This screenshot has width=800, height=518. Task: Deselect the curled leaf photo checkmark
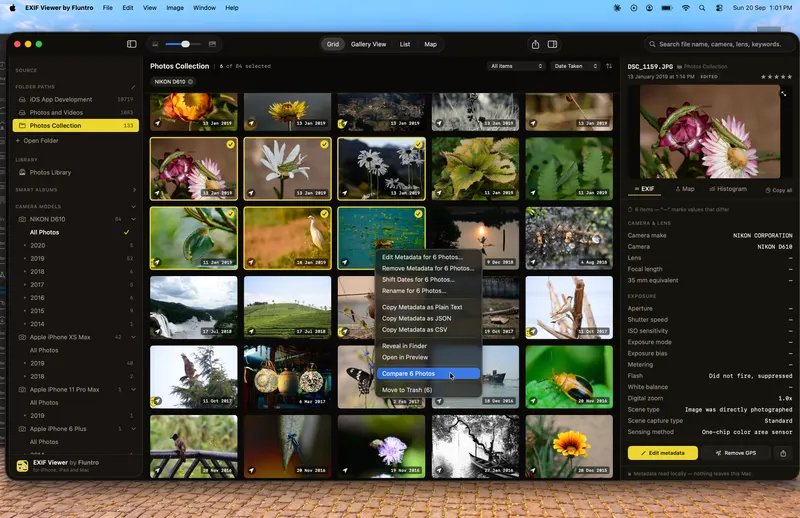click(x=231, y=214)
